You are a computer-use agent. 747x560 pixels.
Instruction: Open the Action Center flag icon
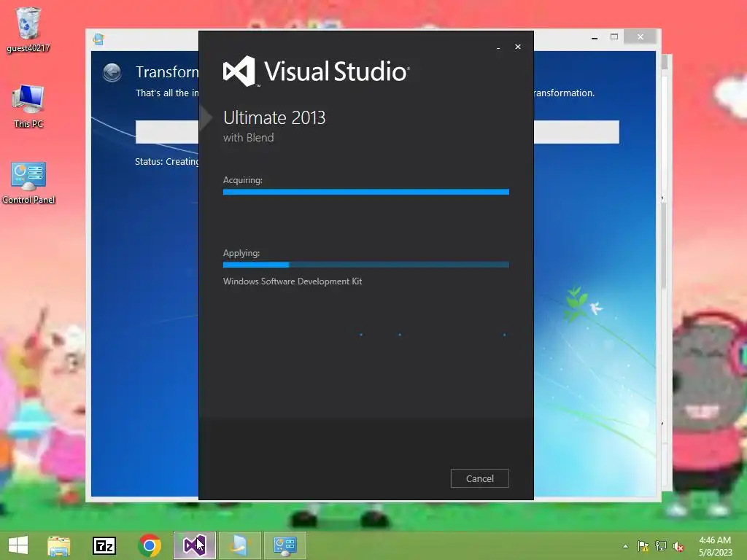(643, 546)
